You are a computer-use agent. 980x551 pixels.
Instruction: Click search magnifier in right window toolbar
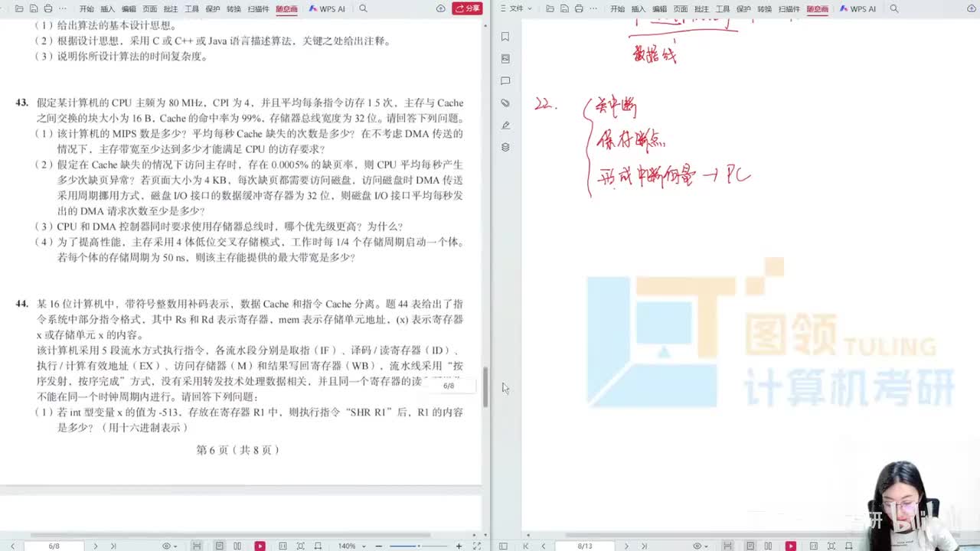coord(893,8)
